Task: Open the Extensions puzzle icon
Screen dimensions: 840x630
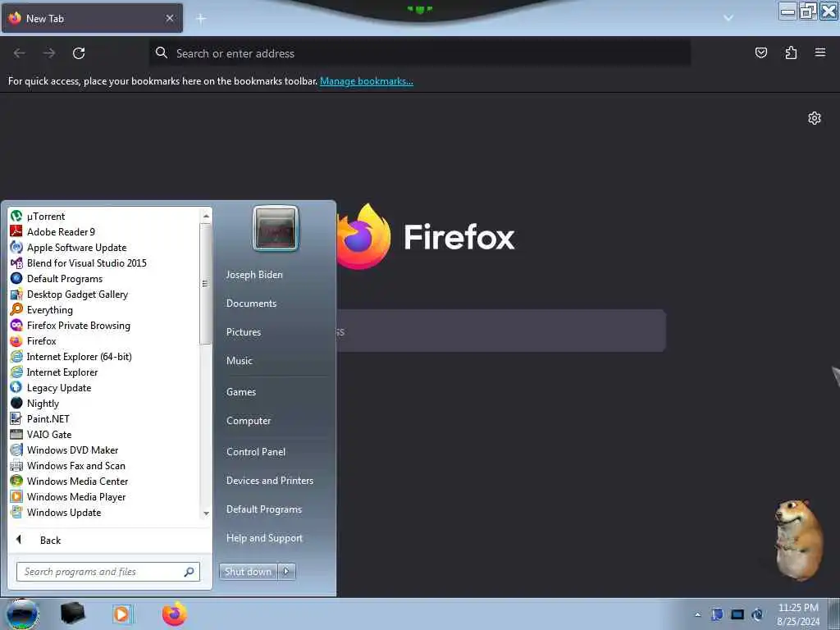Action: pyautogui.click(x=791, y=52)
